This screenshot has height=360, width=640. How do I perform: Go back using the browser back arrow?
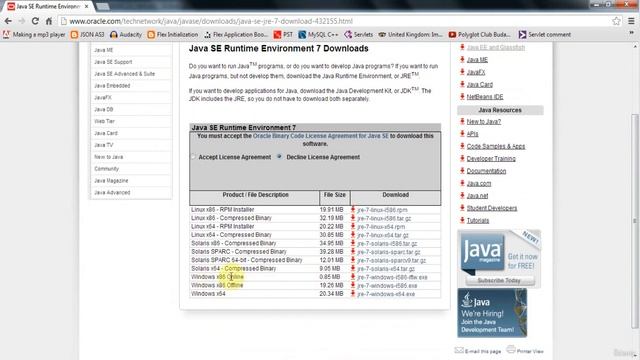pos(8,21)
